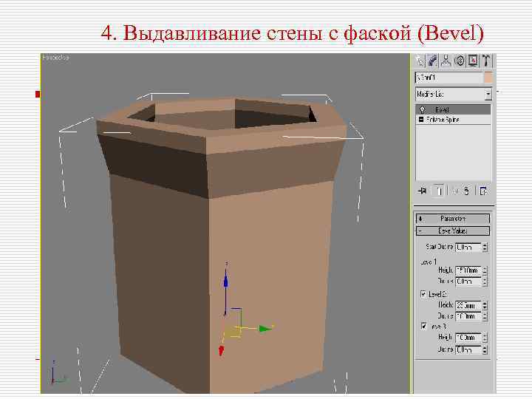The width and height of the screenshot is (532, 399).
Task: Adjust the Start Outline spinner
Action: [485, 248]
